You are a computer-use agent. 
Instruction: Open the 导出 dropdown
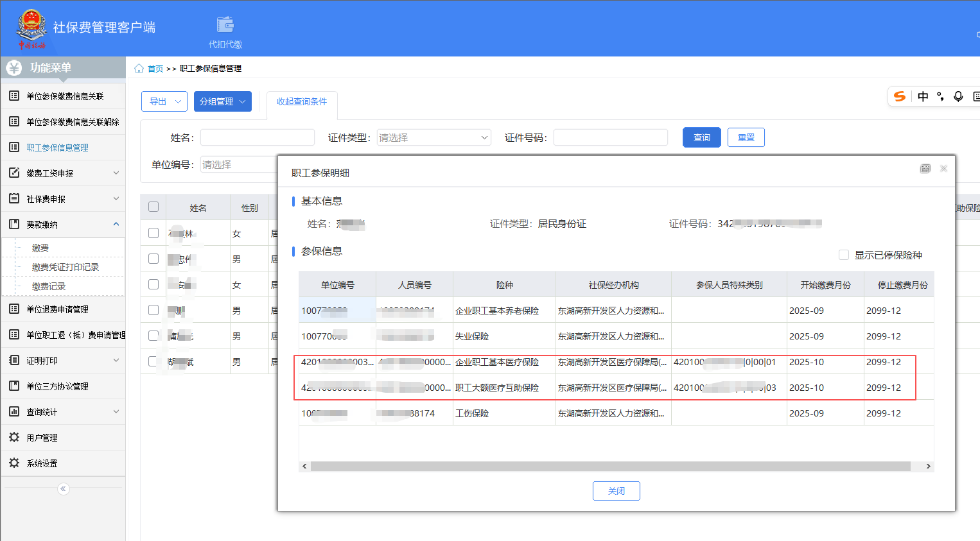(164, 101)
